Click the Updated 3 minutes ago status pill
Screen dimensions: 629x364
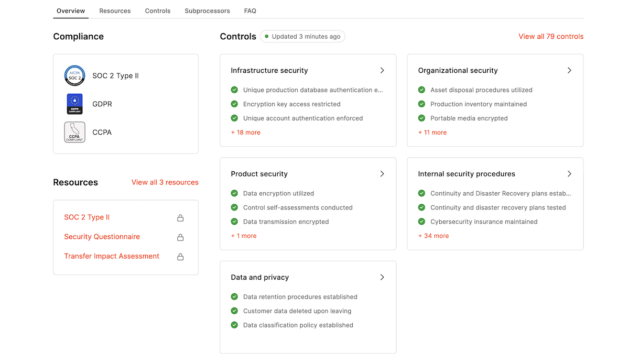302,36
